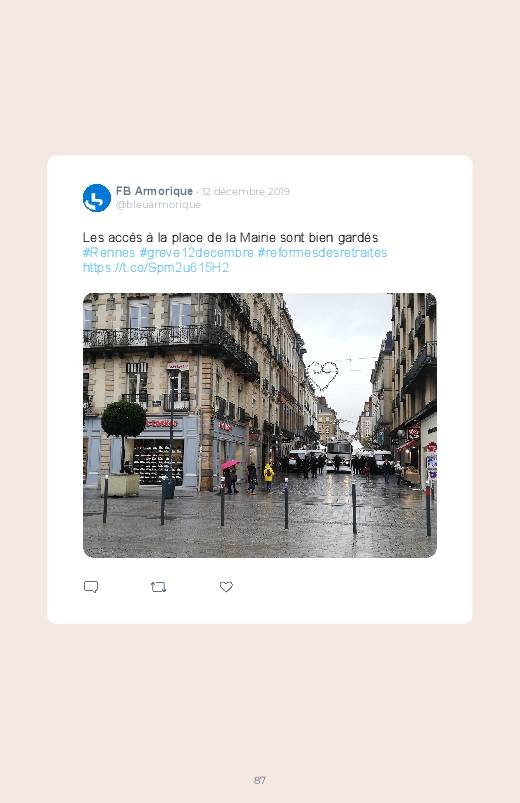Click the shoe shop window display in the photo
This screenshot has height=803, width=520.
[x=158, y=460]
